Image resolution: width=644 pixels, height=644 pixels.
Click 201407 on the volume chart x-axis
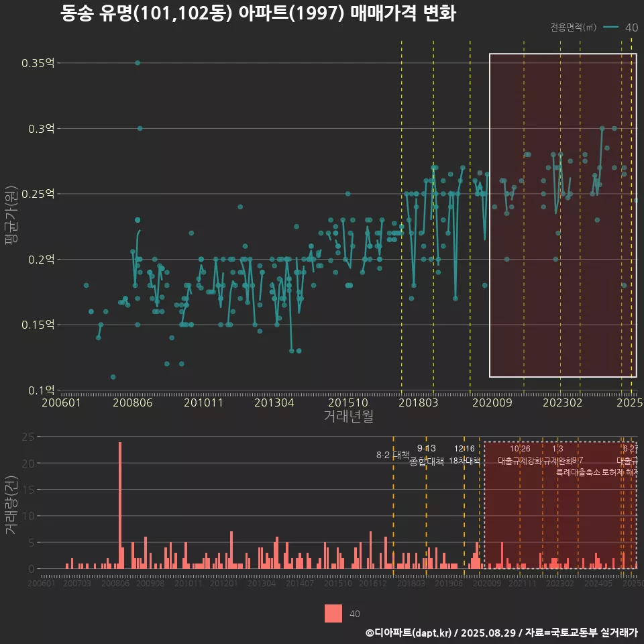tap(300, 583)
